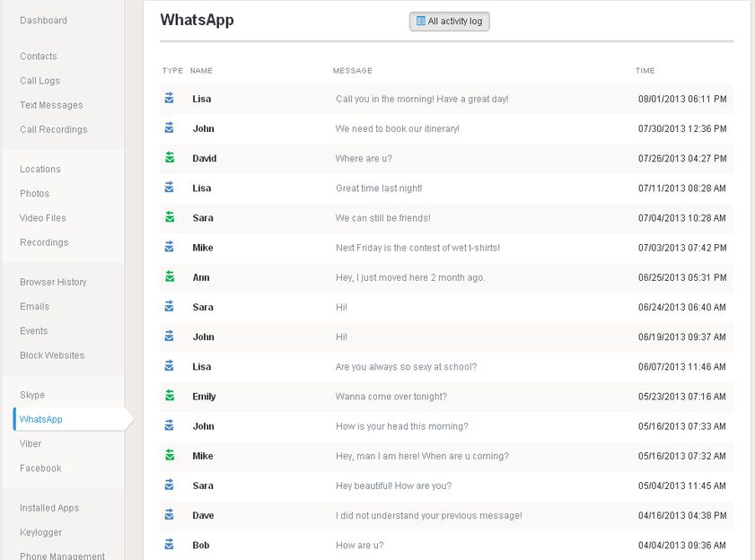Click the NAME column header
The width and height of the screenshot is (755, 560).
201,71
